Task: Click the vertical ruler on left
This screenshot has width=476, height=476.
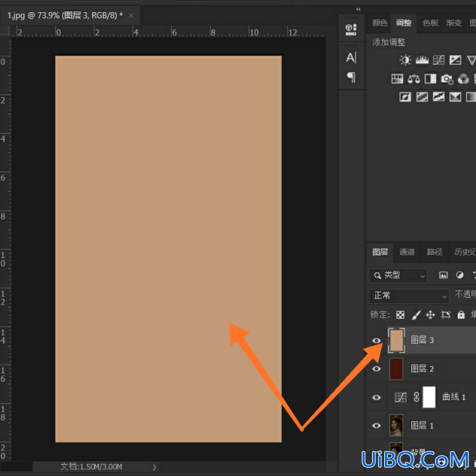Action: pos(5,249)
